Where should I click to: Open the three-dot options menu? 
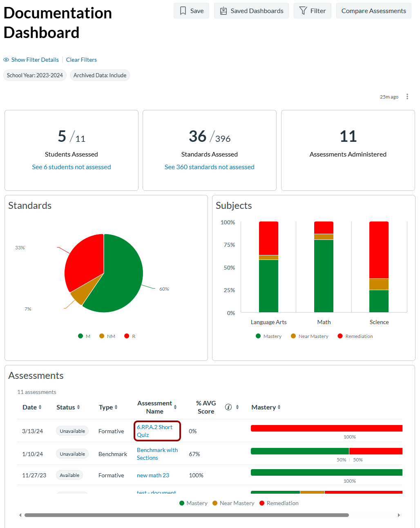coord(407,97)
